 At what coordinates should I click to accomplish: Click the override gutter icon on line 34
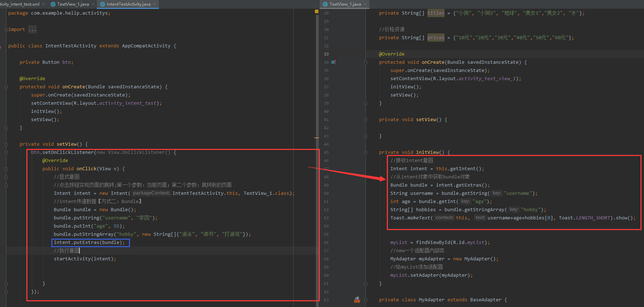click(x=333, y=62)
